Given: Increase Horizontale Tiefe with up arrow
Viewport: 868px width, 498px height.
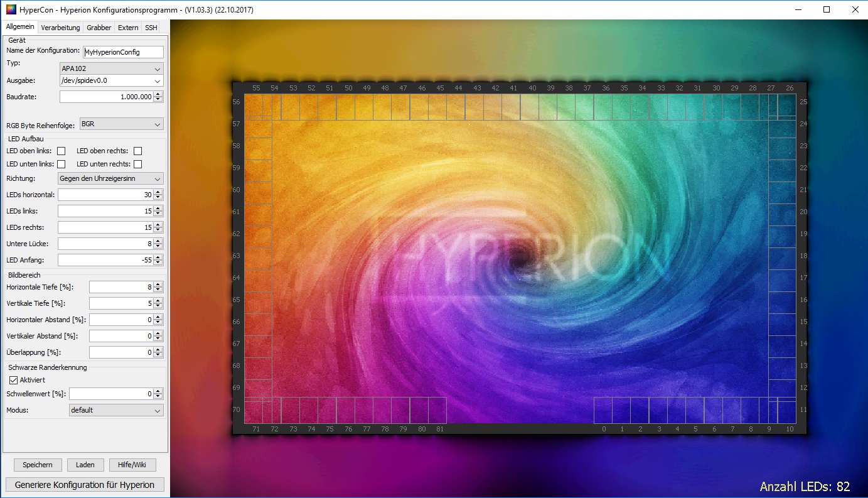Looking at the screenshot, I should click(158, 284).
